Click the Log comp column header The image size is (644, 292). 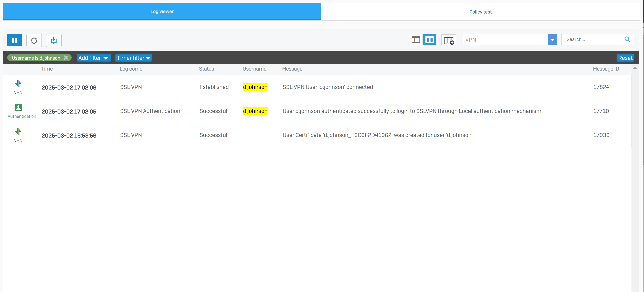point(131,69)
